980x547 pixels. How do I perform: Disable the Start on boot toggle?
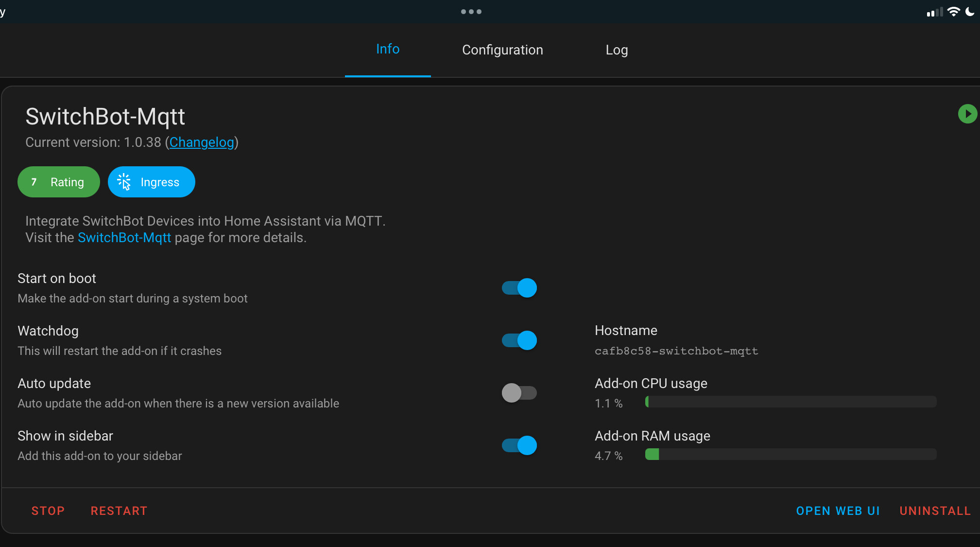point(518,287)
